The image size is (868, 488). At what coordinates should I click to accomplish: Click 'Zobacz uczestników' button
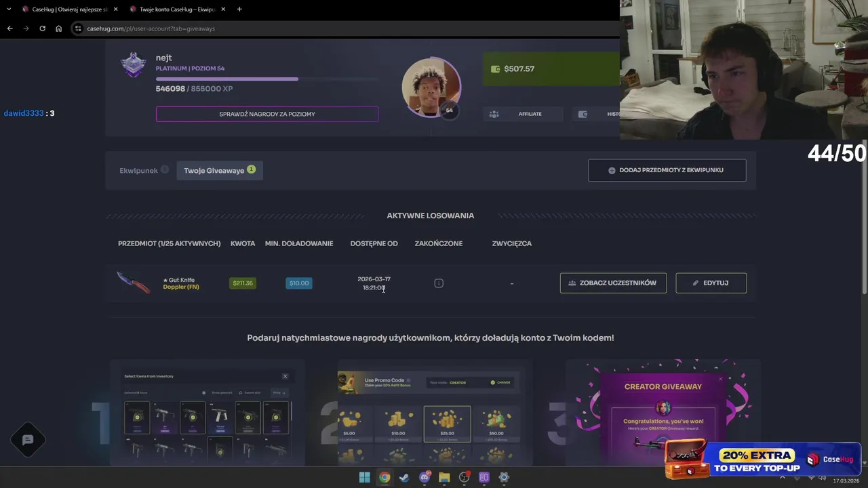click(613, 283)
